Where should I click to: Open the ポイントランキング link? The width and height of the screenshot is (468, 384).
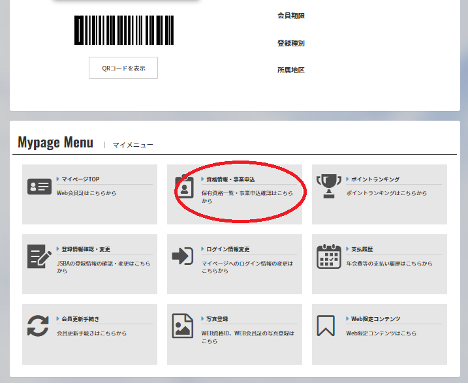[375, 179]
